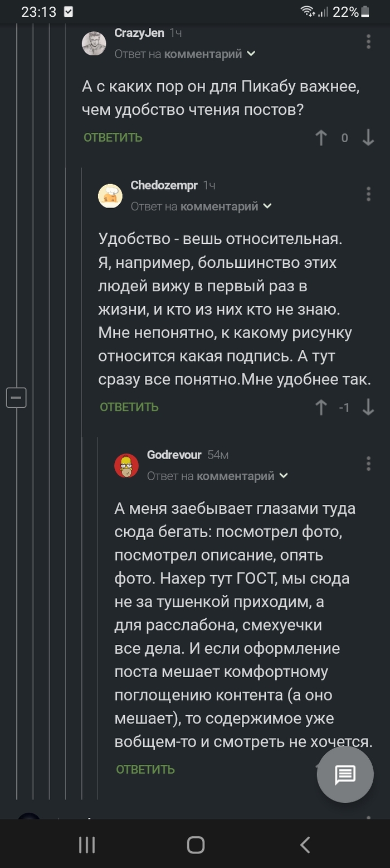390x868 pixels.
Task: Upvote Chedozempr's comment
Action: click(x=321, y=407)
